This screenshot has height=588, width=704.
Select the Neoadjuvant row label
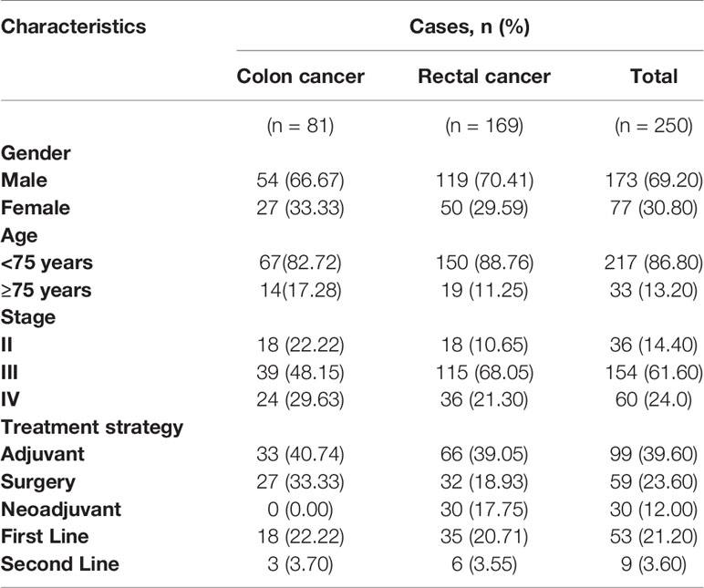(x=61, y=509)
